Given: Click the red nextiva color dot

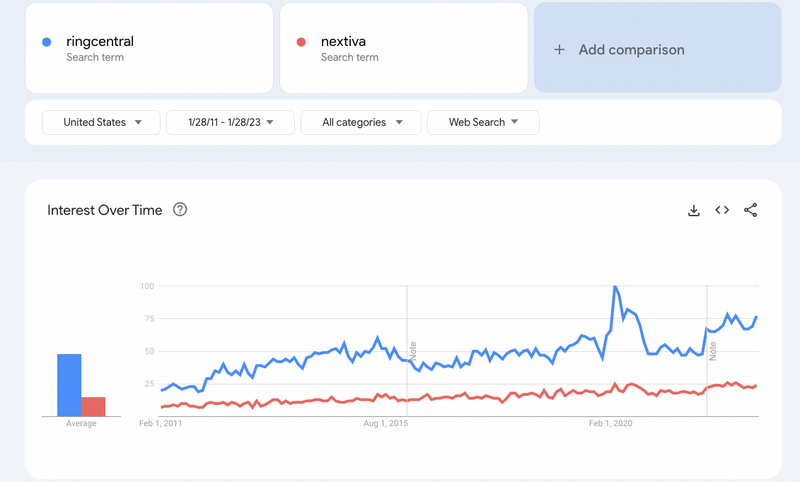Looking at the screenshot, I should point(301,42).
